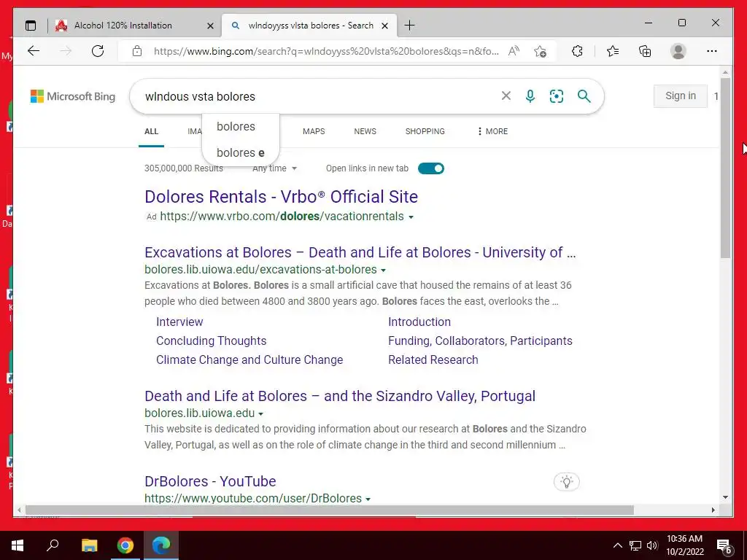
Task: Open the Introduction sublink
Action: [x=419, y=322]
